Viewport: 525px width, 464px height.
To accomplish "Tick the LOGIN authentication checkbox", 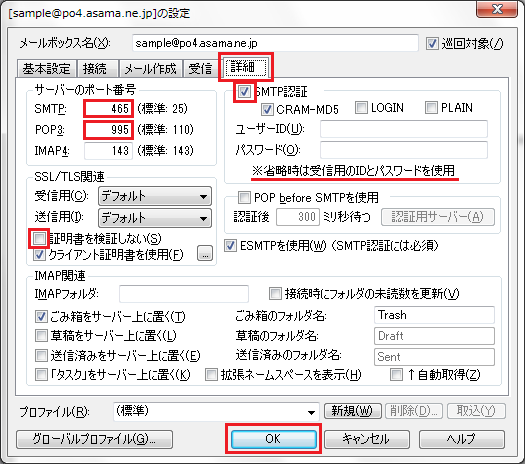I will 361,108.
